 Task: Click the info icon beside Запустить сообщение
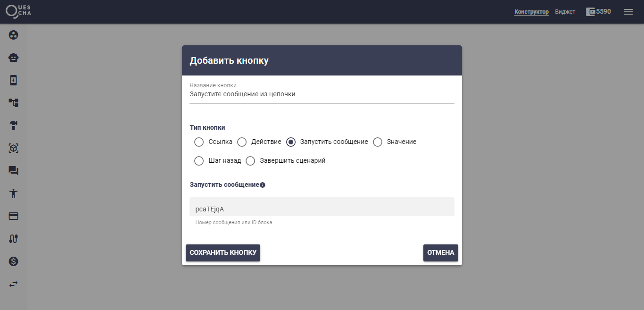pos(263,185)
